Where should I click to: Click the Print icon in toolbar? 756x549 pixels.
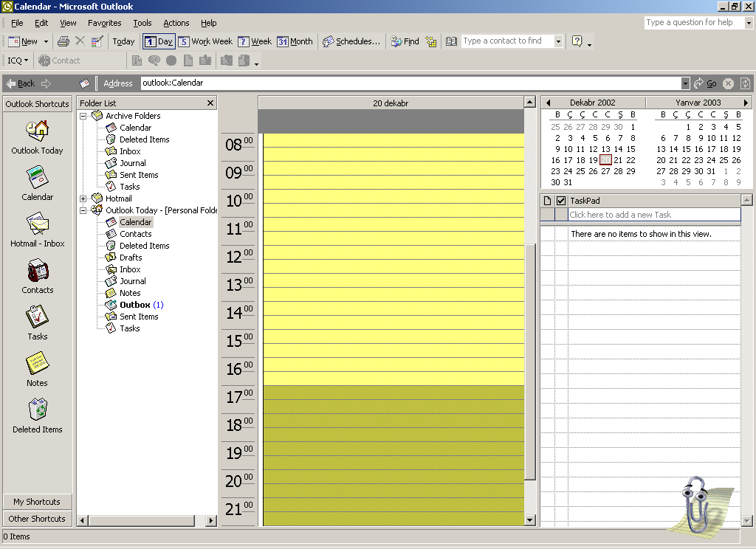tap(63, 41)
